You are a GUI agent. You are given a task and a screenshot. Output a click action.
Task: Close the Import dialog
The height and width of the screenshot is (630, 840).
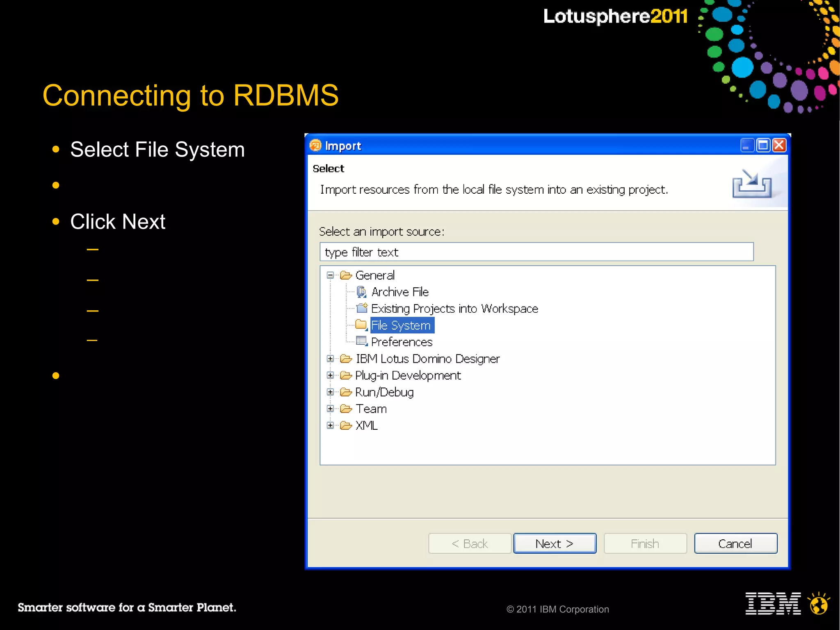pyautogui.click(x=779, y=145)
